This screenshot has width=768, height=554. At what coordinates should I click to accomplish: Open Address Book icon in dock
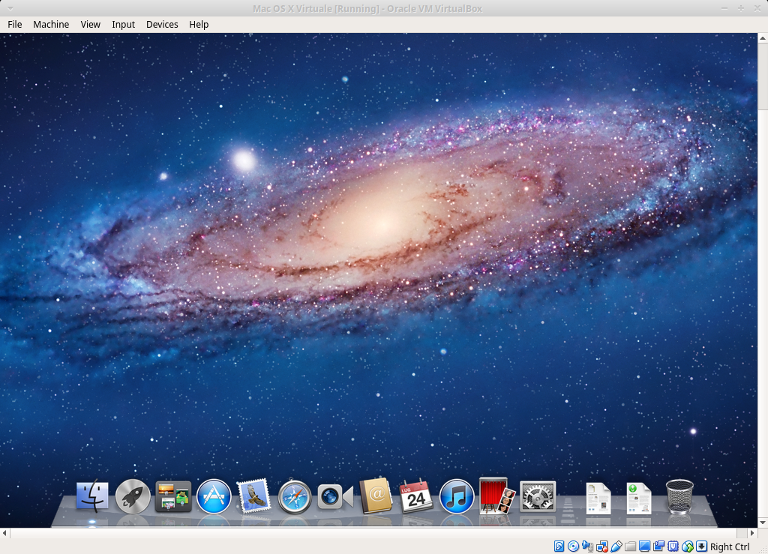pyautogui.click(x=376, y=496)
